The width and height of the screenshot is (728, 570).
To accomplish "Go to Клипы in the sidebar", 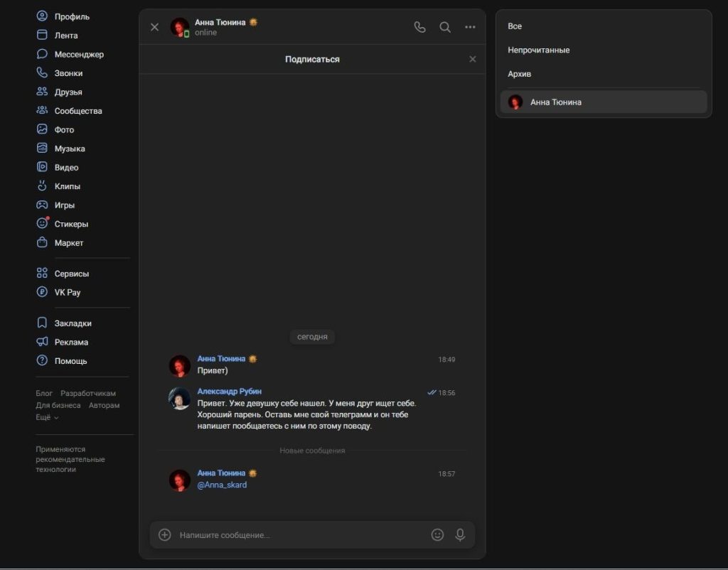I will [x=68, y=186].
